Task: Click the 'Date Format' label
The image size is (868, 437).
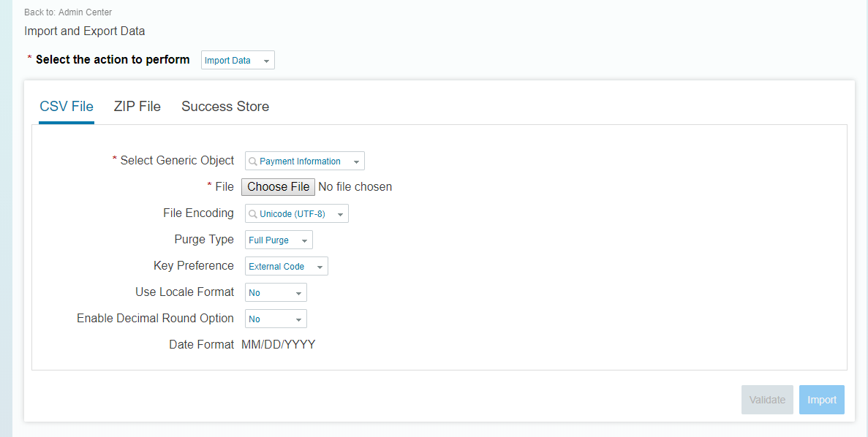Action: click(202, 345)
